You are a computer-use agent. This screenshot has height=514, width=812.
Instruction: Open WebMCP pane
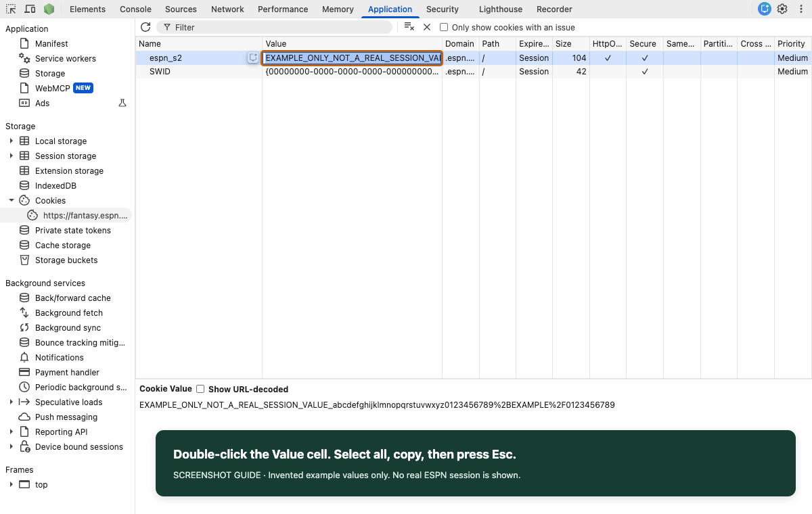click(53, 88)
